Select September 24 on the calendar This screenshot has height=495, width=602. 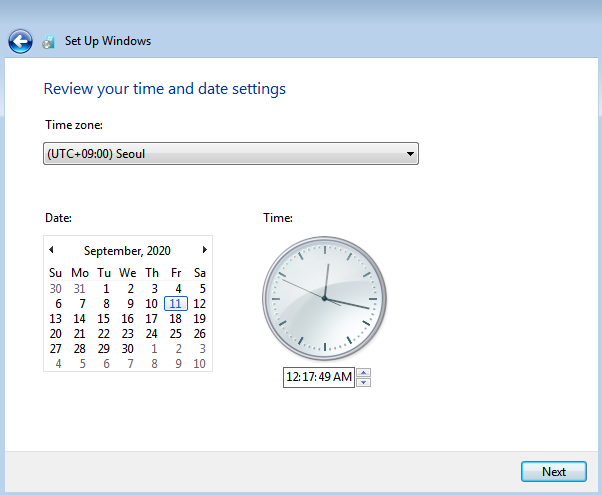click(151, 334)
